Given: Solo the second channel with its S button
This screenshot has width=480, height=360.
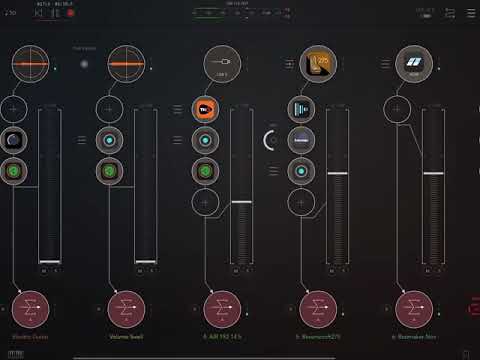Looking at the screenshot, I should (152, 271).
